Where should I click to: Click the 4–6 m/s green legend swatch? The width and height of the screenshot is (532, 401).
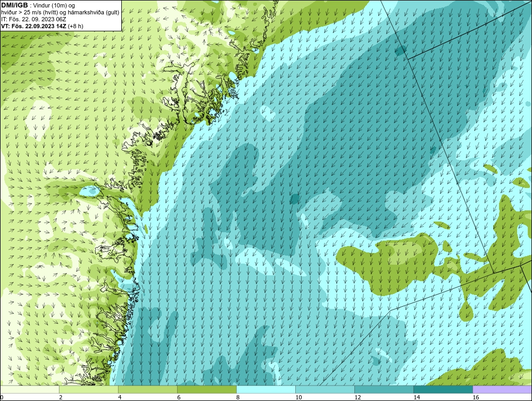tap(147, 389)
